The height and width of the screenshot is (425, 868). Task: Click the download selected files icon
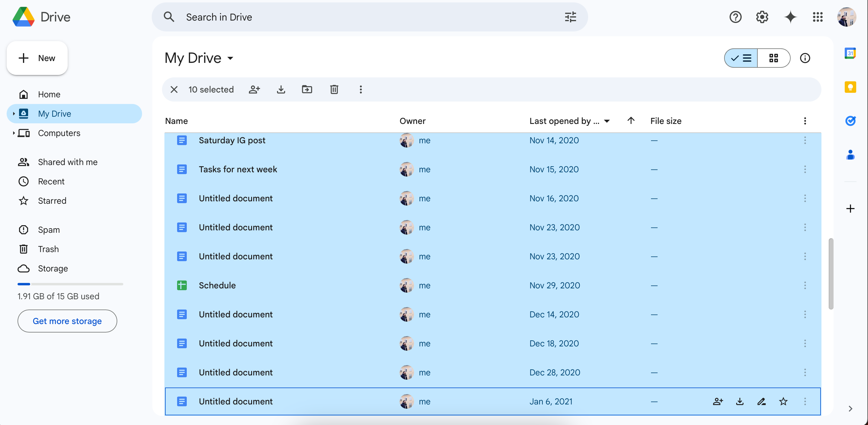(281, 90)
